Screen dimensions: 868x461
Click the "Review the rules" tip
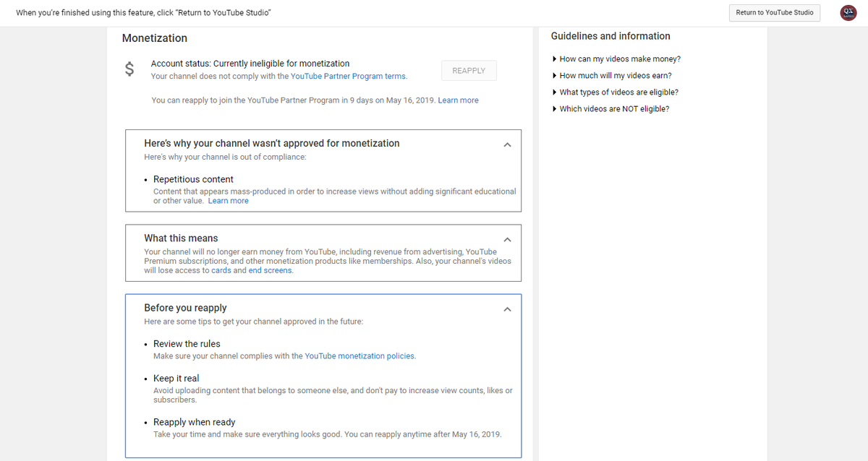(x=187, y=344)
